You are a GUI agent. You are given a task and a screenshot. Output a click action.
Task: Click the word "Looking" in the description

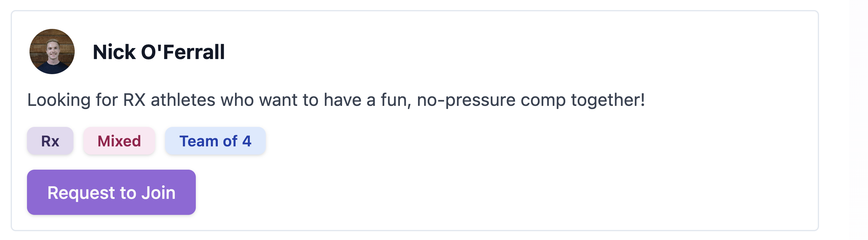coord(59,100)
